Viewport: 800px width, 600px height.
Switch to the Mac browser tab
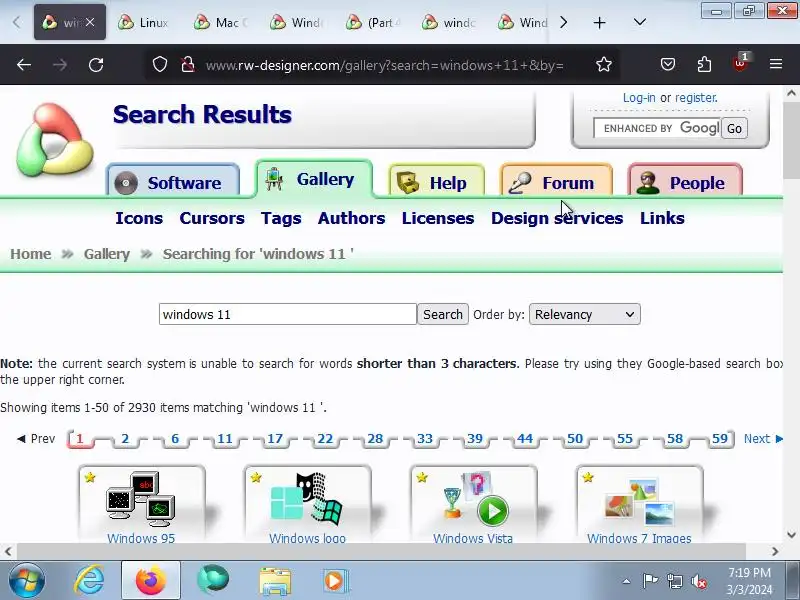click(220, 22)
